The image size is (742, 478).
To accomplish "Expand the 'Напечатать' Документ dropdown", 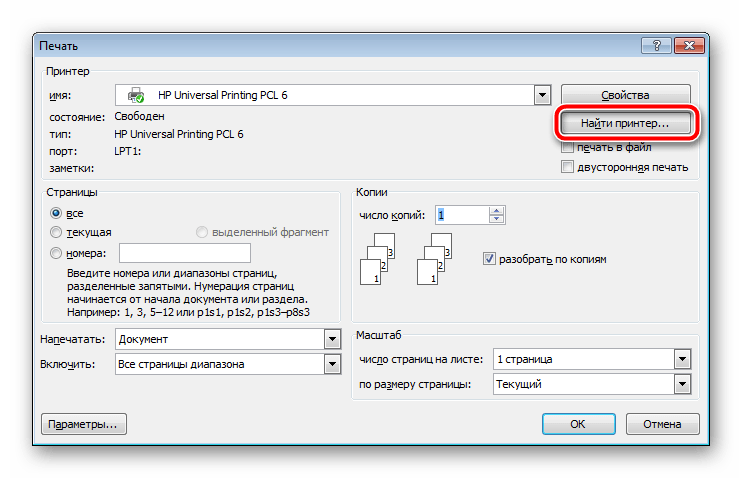I will tap(332, 339).
